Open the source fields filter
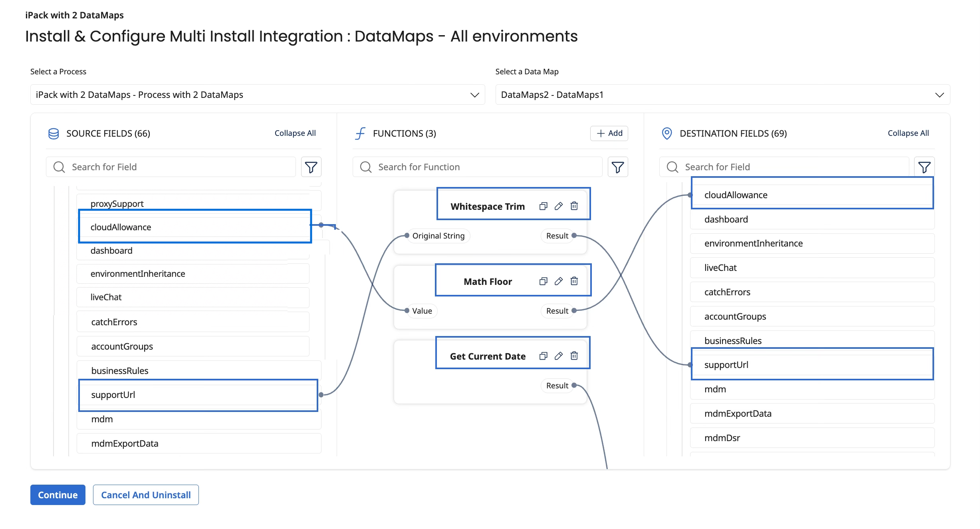Viewport: 980px width, 529px height. (311, 167)
